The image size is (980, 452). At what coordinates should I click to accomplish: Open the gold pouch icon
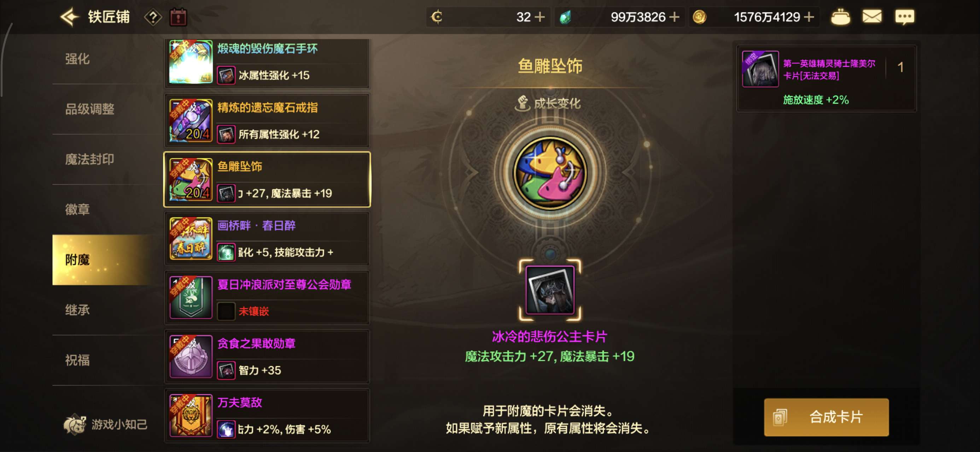click(840, 17)
